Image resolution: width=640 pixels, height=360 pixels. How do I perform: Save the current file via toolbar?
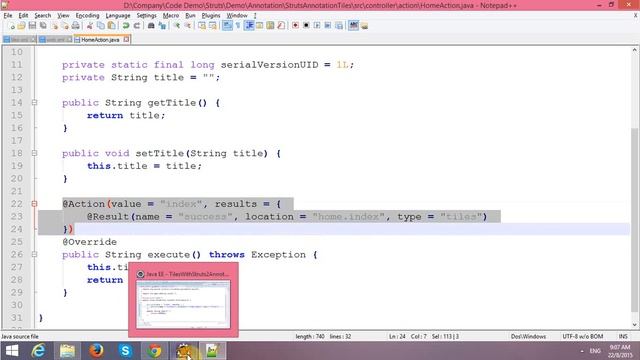(32, 26)
